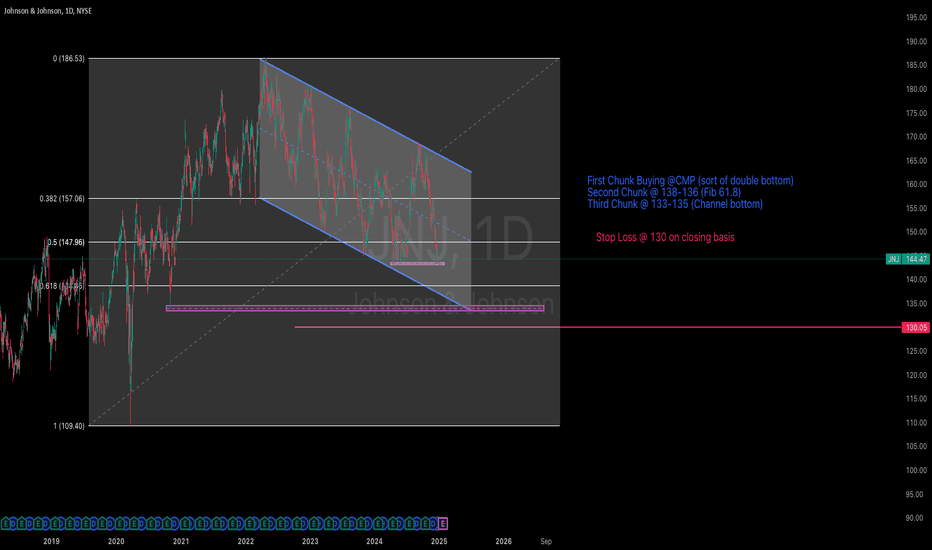The height and width of the screenshot is (550, 932).
Task: Click the Johnson & Johnson, 1D, NYSE title
Action: tap(48, 11)
